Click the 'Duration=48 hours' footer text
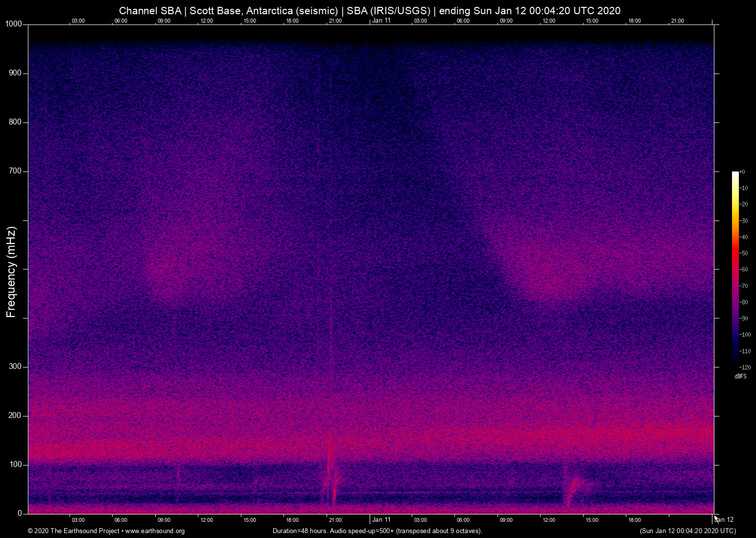 299,531
